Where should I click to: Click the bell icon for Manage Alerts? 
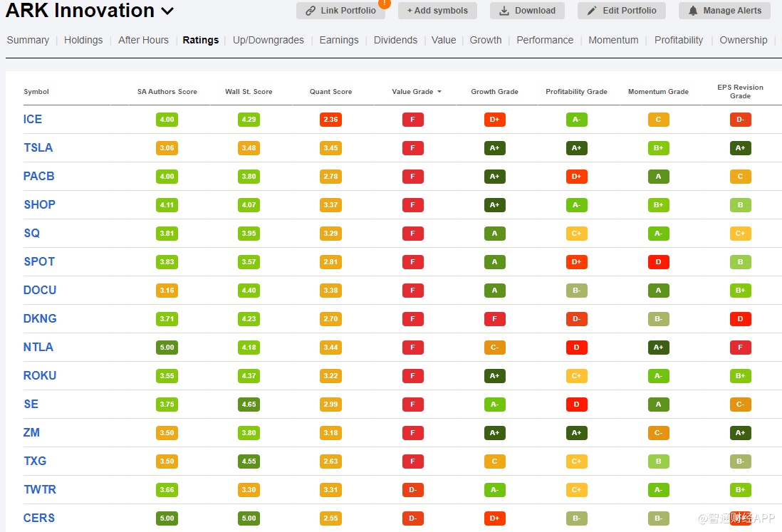[x=693, y=11]
